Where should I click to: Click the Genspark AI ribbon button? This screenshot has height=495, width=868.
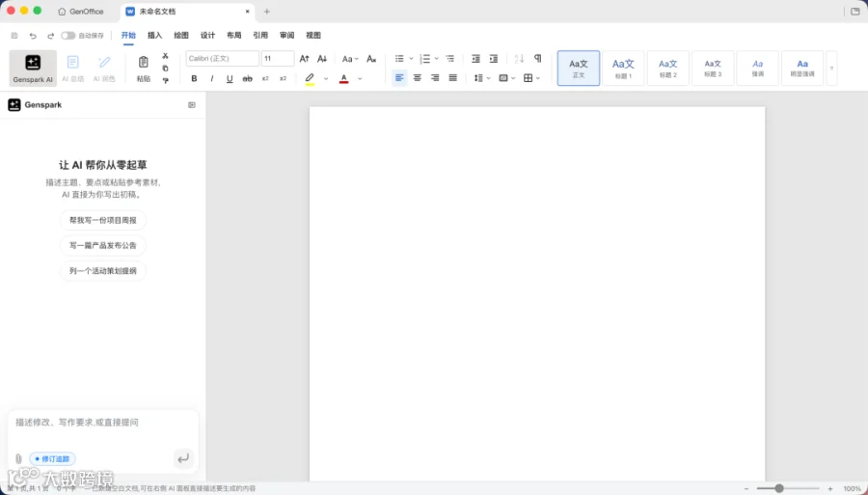[33, 69]
